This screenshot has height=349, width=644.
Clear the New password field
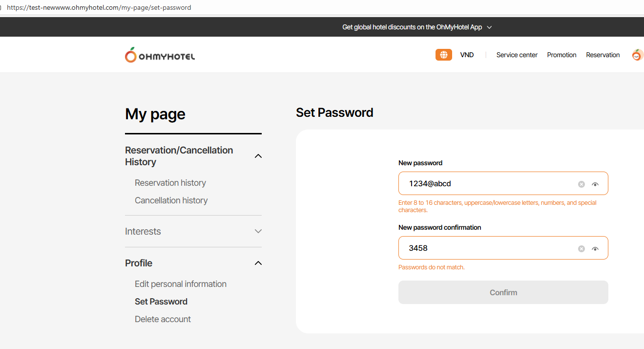pyautogui.click(x=581, y=184)
